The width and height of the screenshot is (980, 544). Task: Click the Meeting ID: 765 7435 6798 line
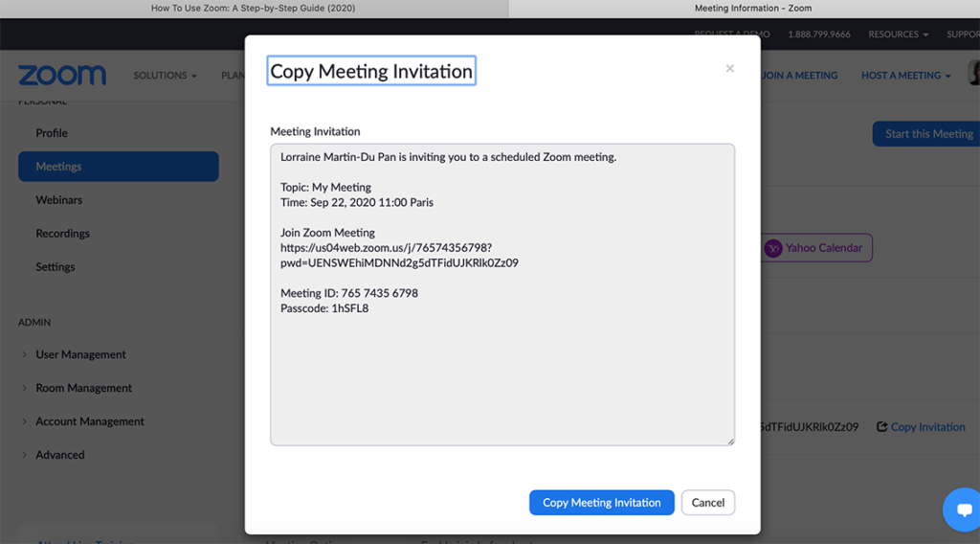tap(348, 293)
